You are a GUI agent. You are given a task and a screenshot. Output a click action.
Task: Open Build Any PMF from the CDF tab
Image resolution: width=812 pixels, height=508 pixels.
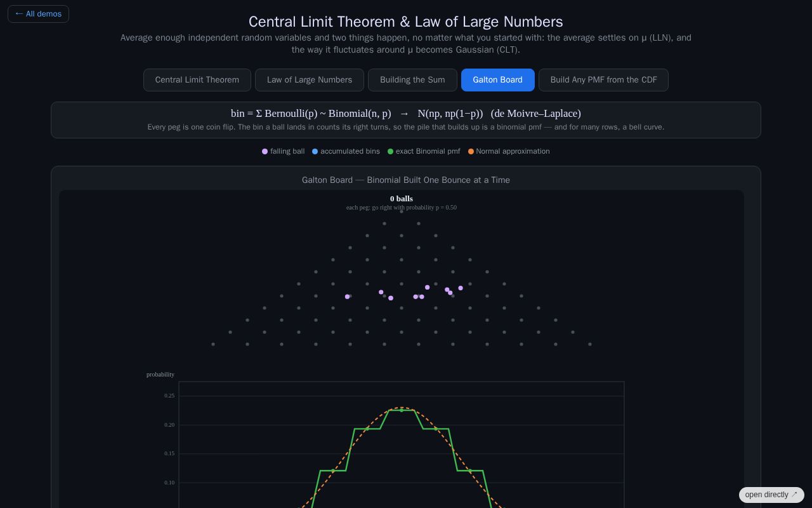coord(603,80)
